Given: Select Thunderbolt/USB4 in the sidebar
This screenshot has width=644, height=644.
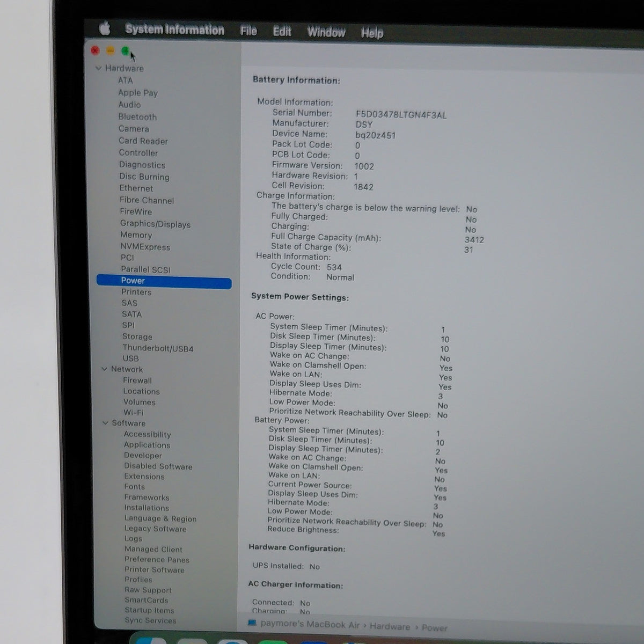Looking at the screenshot, I should click(158, 348).
